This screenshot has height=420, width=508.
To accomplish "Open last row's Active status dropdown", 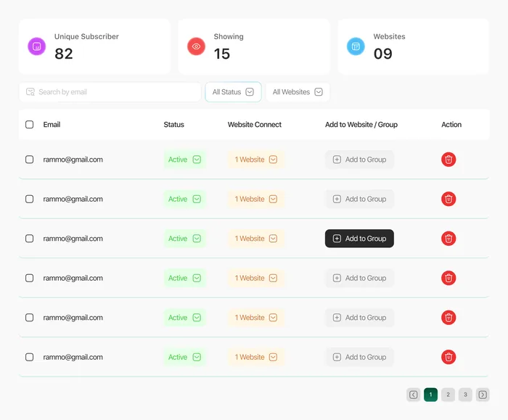I will point(184,357).
